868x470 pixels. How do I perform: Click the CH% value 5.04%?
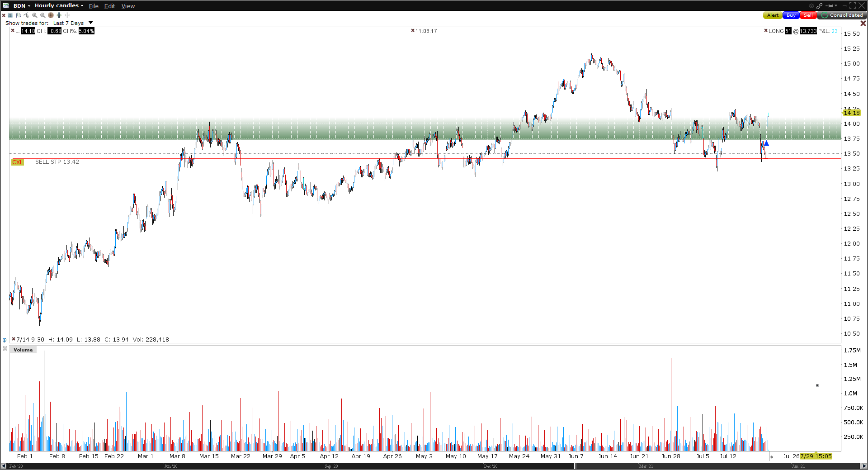[86, 31]
